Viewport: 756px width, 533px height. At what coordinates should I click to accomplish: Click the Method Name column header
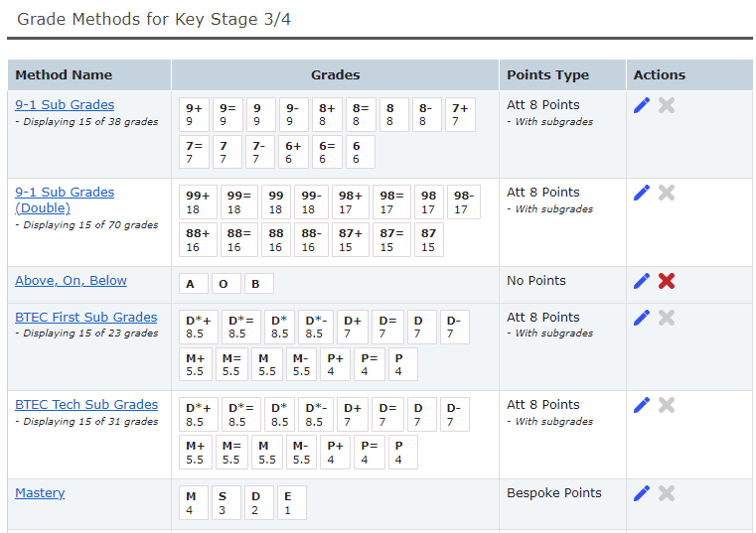pos(64,75)
